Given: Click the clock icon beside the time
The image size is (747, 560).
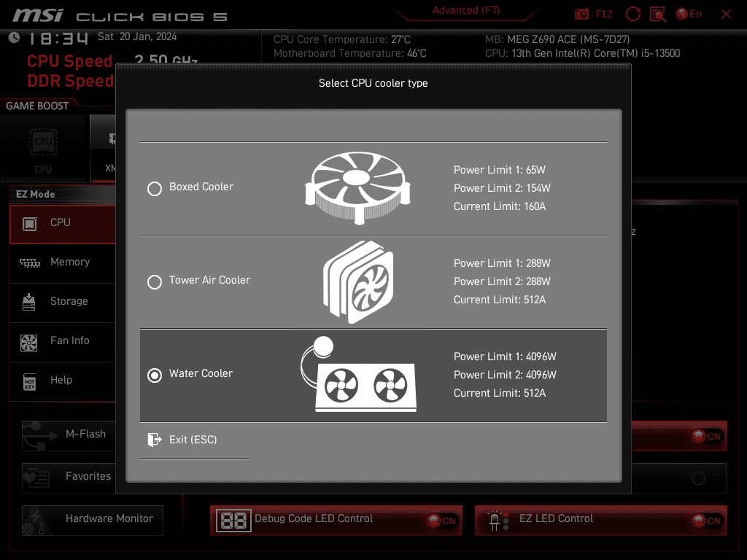Looking at the screenshot, I should click(x=15, y=38).
